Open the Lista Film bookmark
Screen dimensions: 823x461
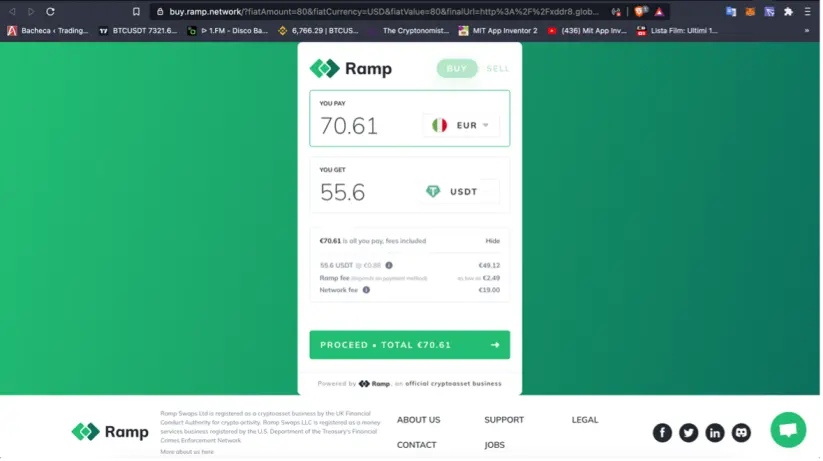point(677,31)
